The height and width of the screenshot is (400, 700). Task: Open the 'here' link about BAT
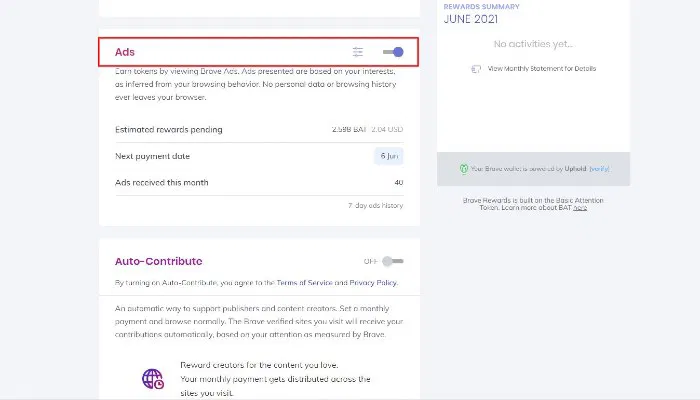580,208
